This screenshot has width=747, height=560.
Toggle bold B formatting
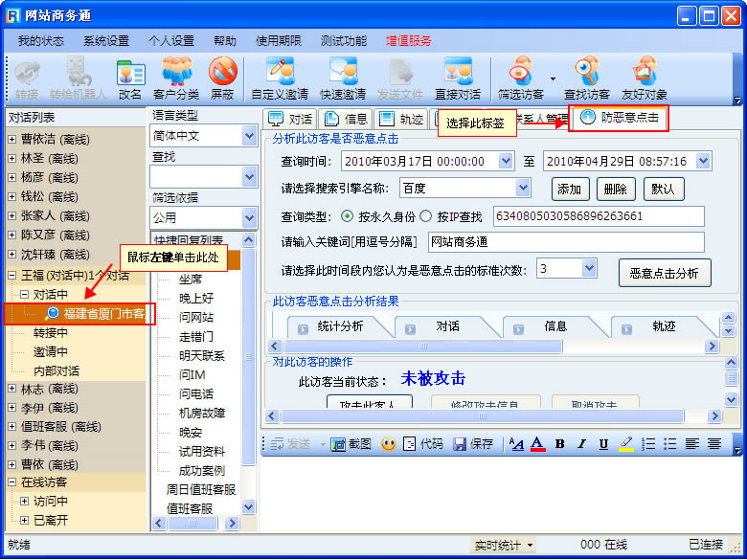[560, 444]
